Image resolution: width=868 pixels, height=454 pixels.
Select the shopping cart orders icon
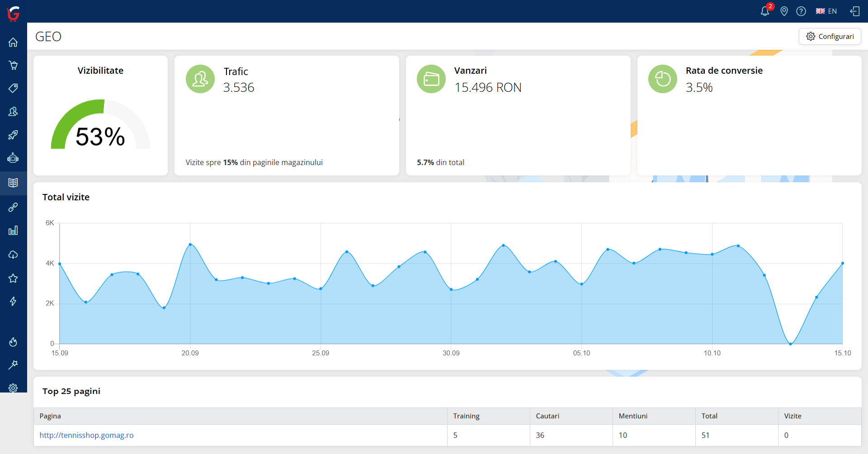(x=13, y=65)
